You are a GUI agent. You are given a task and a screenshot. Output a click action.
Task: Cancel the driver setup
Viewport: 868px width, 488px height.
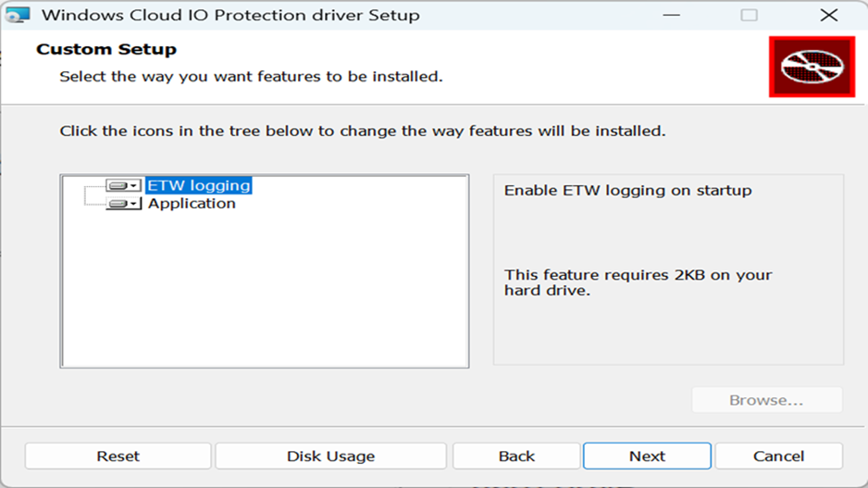778,456
